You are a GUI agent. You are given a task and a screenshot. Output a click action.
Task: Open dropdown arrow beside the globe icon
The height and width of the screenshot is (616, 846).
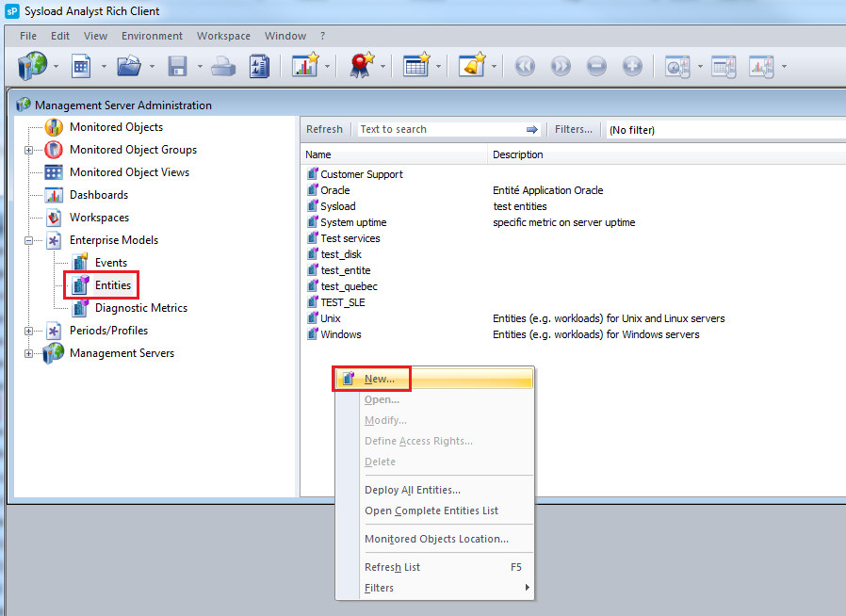pos(57,66)
